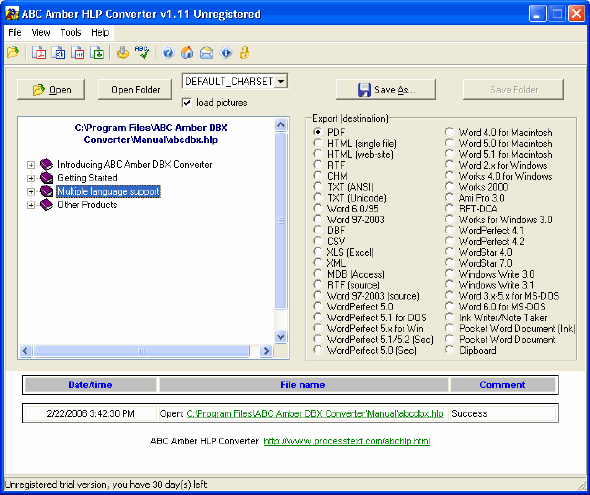Screen dimensions: 590x495
Task: Click the padlock register icon
Action: point(245,52)
